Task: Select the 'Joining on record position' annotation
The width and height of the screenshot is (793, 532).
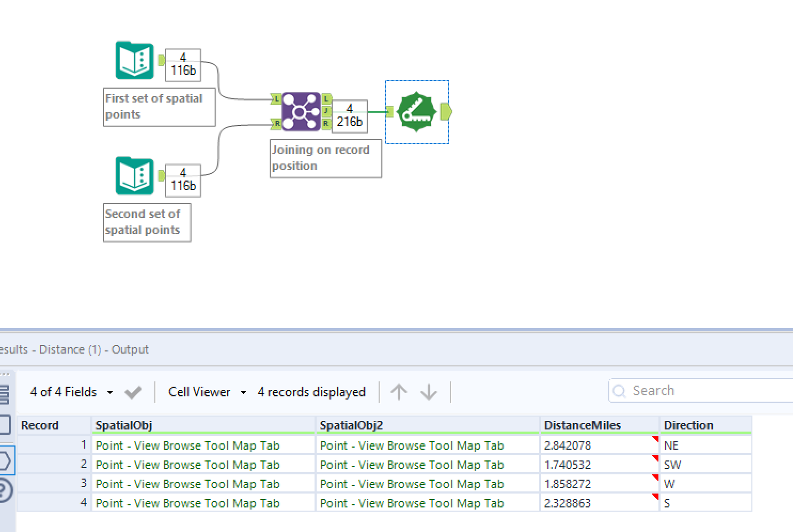Action: pos(325,158)
